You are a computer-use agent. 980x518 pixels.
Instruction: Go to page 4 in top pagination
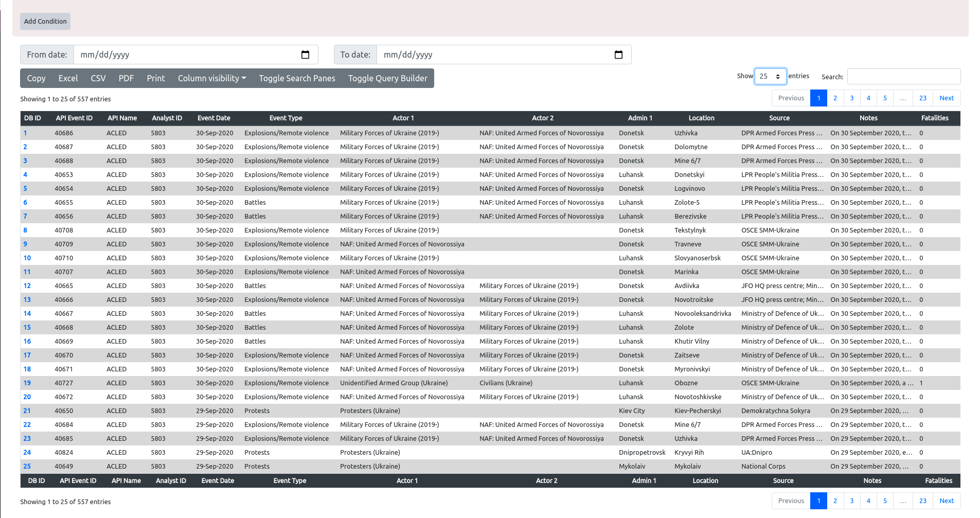868,98
